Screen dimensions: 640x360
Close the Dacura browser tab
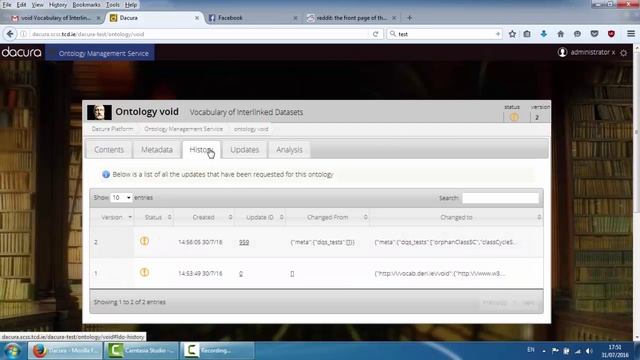coord(197,18)
